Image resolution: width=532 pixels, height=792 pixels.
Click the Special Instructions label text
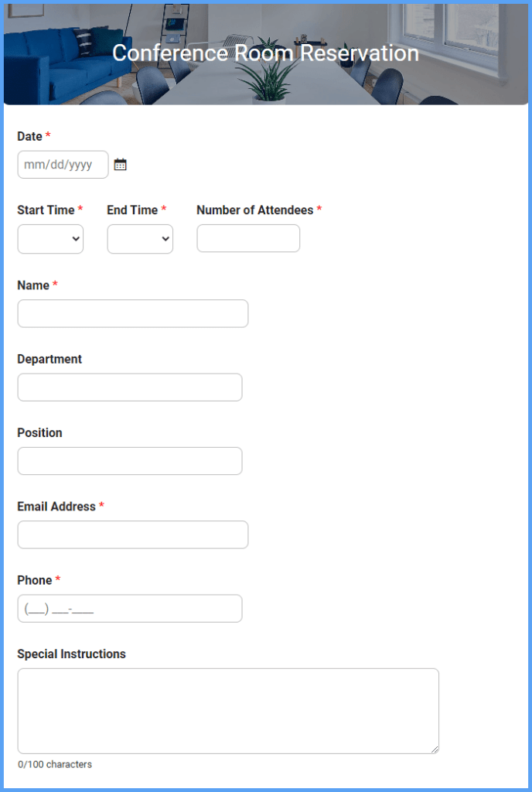click(x=72, y=654)
